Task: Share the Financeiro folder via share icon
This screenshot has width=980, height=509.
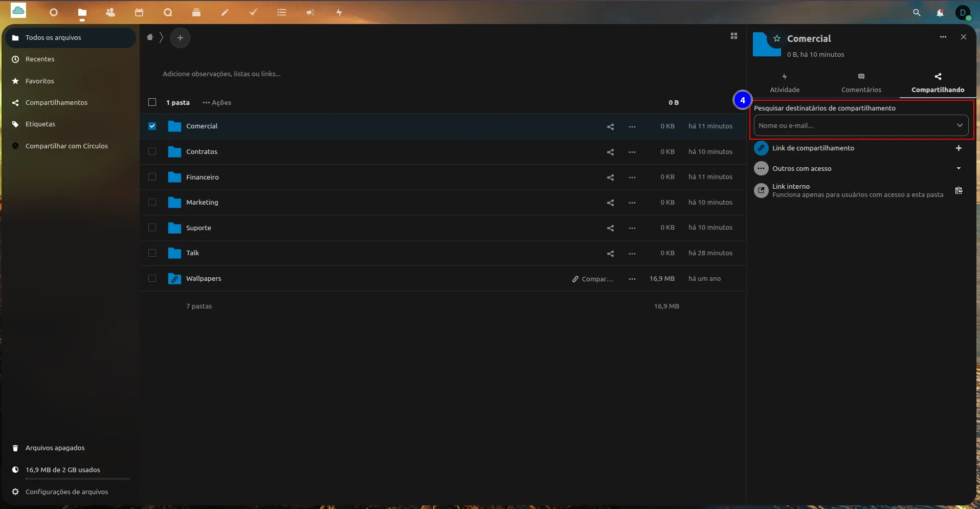Action: (x=610, y=178)
